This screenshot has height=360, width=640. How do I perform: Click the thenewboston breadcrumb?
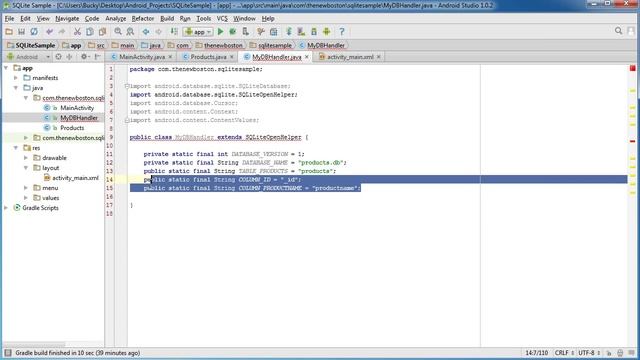click(219, 45)
